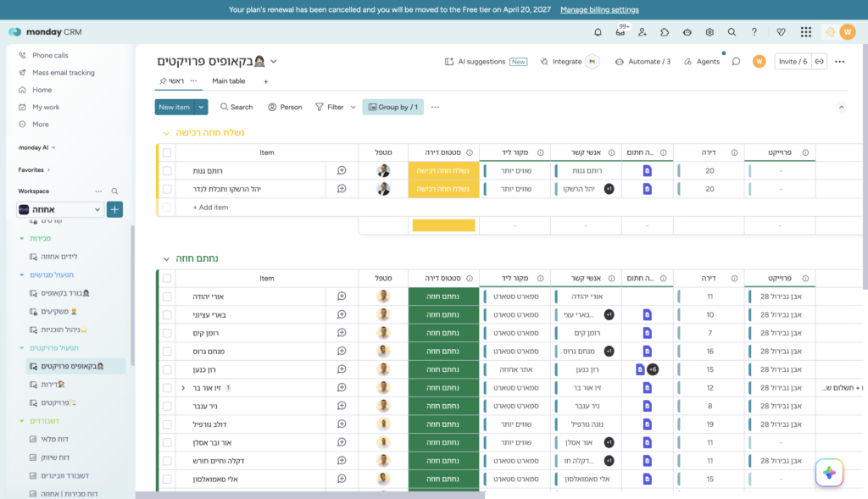Screen dimensions: 868x499
Task: Click the Group by / 1 button
Action: (x=393, y=108)
